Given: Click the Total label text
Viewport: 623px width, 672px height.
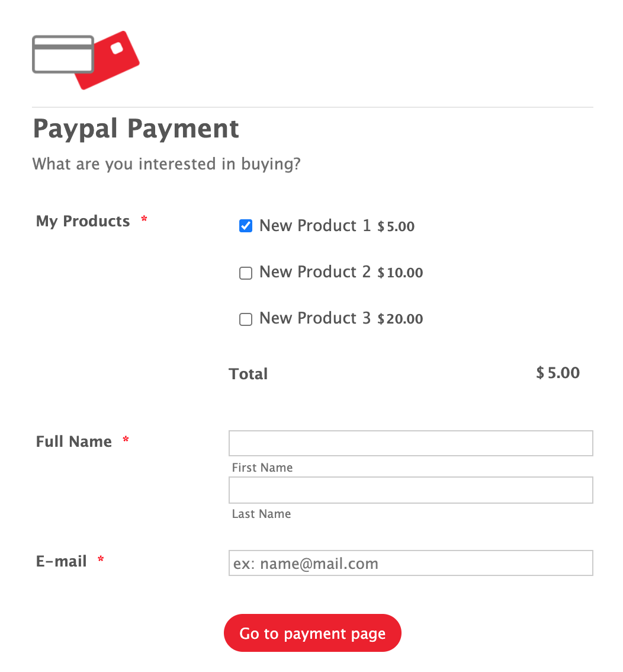Looking at the screenshot, I should pyautogui.click(x=249, y=374).
